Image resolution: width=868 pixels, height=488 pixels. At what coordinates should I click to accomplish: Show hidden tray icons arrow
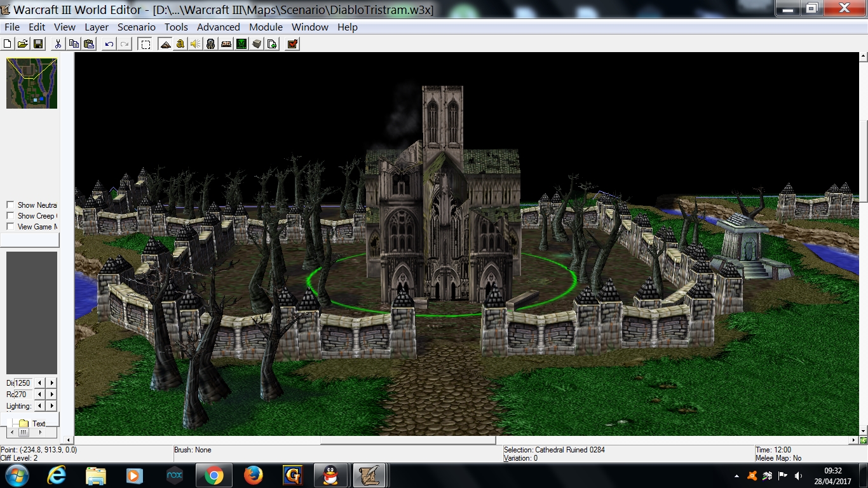(736, 476)
